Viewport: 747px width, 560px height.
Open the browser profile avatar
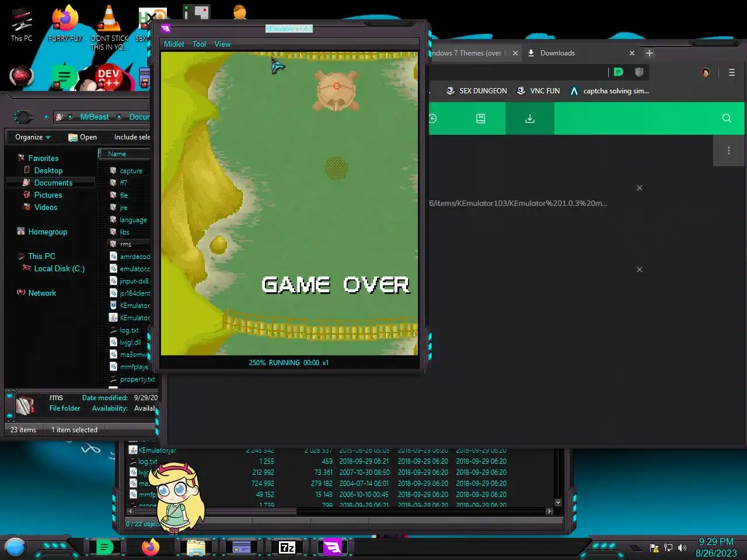[706, 72]
